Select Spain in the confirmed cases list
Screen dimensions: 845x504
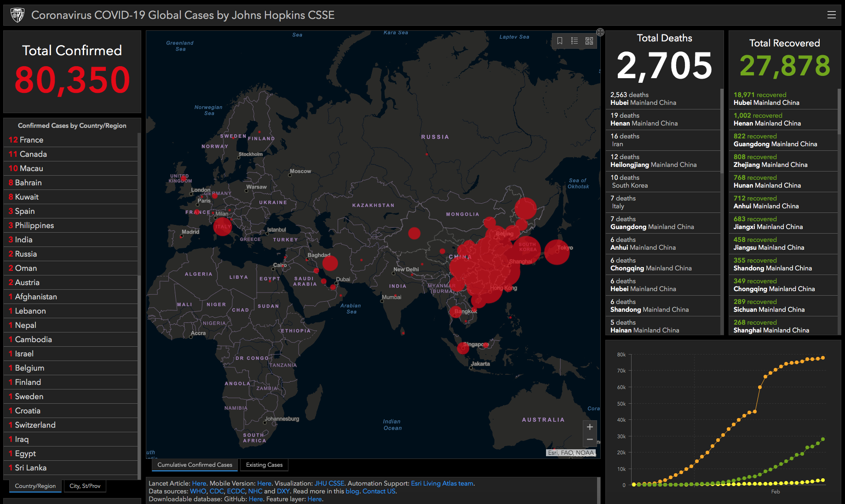70,211
